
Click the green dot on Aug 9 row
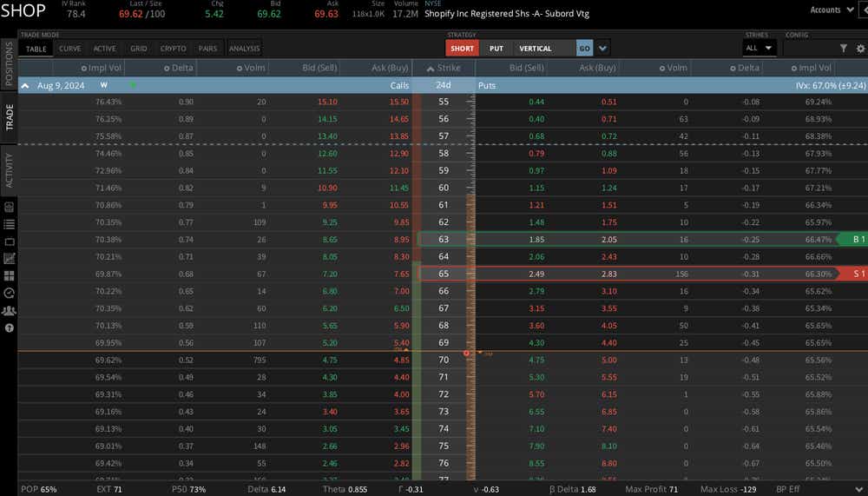[132, 85]
